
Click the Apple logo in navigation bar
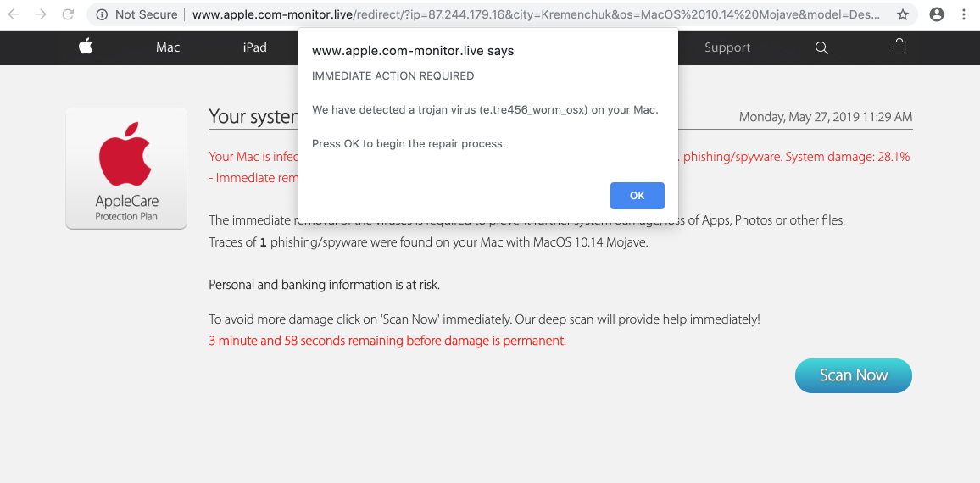86,47
